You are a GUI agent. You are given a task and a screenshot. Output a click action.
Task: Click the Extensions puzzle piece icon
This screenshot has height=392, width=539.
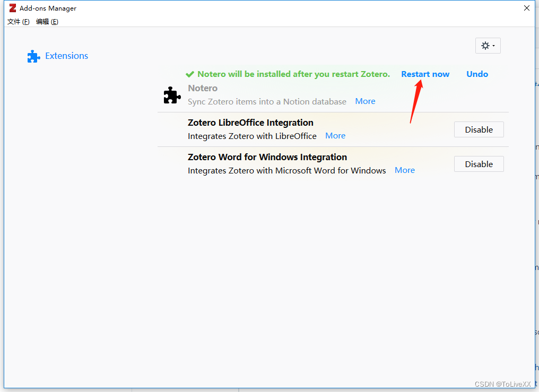[34, 56]
